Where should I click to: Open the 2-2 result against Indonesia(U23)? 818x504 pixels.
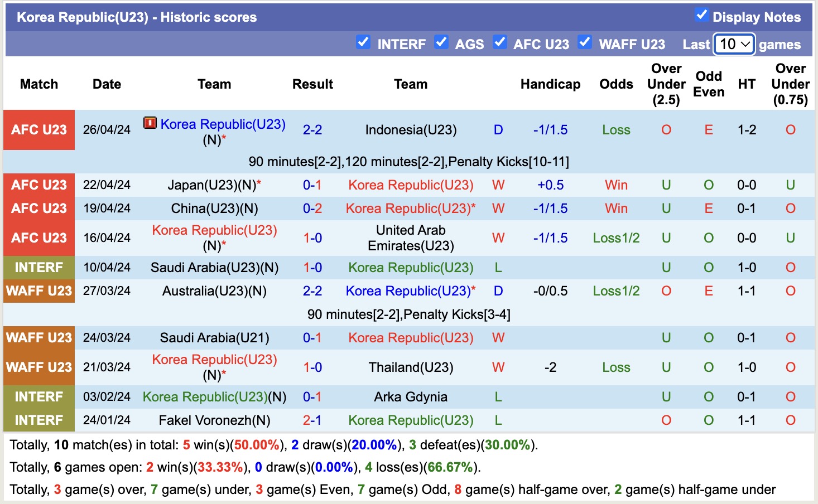click(312, 130)
